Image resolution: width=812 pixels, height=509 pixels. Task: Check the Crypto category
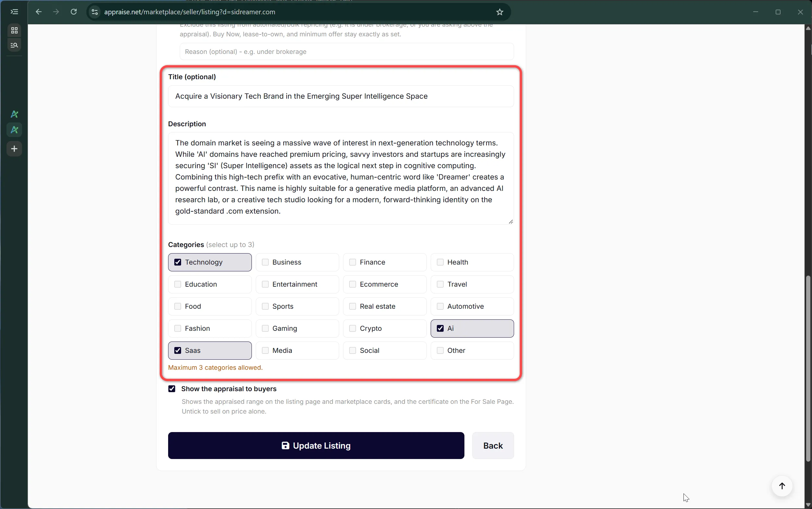[x=352, y=329]
